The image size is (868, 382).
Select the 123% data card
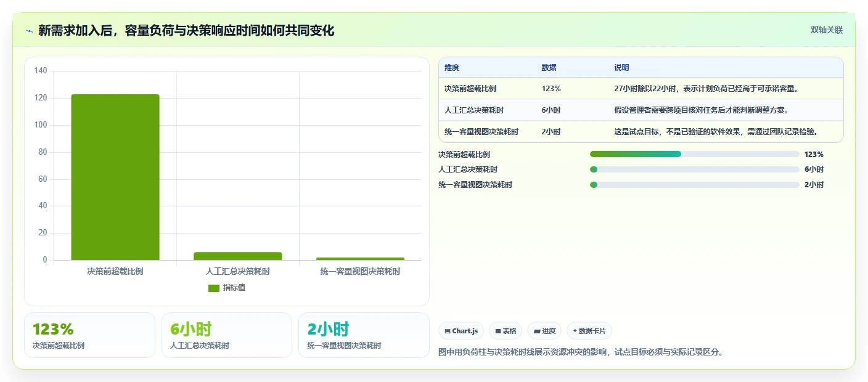coord(89,335)
